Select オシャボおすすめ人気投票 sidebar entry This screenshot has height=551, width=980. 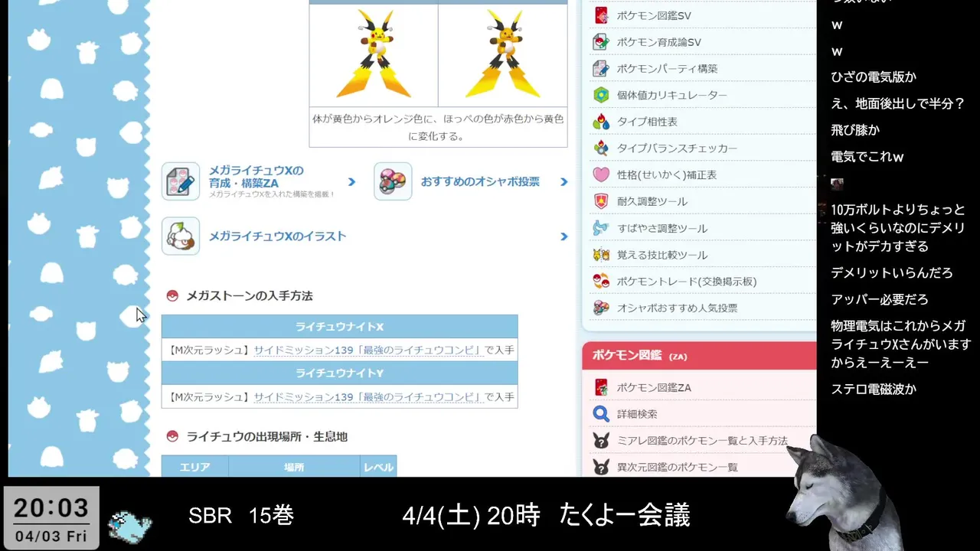pos(677,308)
